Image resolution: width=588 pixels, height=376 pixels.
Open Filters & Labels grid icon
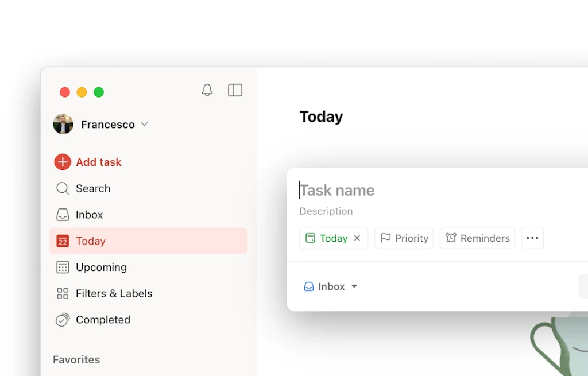pyautogui.click(x=61, y=293)
